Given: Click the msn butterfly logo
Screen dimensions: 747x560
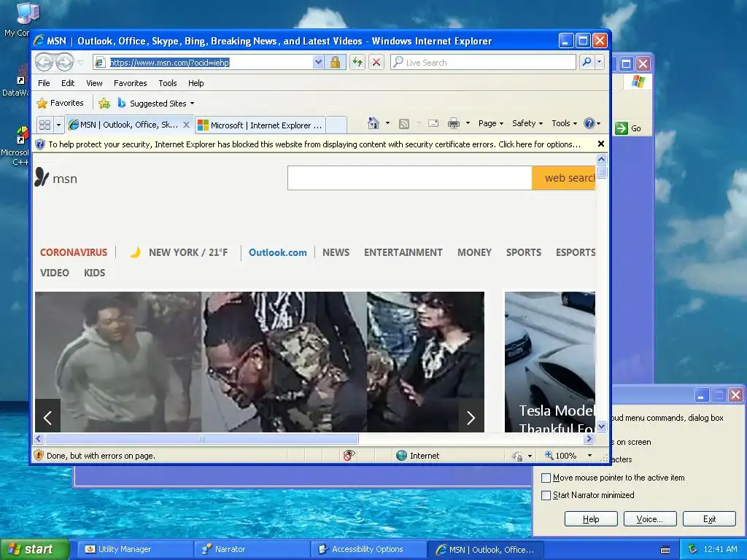Looking at the screenshot, I should point(42,178).
